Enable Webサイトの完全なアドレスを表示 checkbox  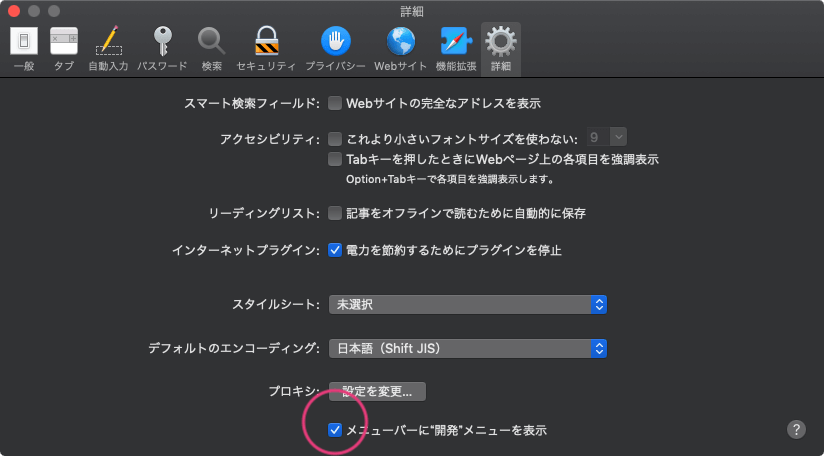336,103
